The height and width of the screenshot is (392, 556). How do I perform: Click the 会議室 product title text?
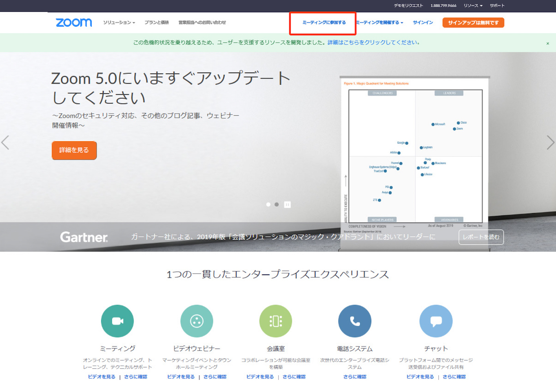click(276, 348)
